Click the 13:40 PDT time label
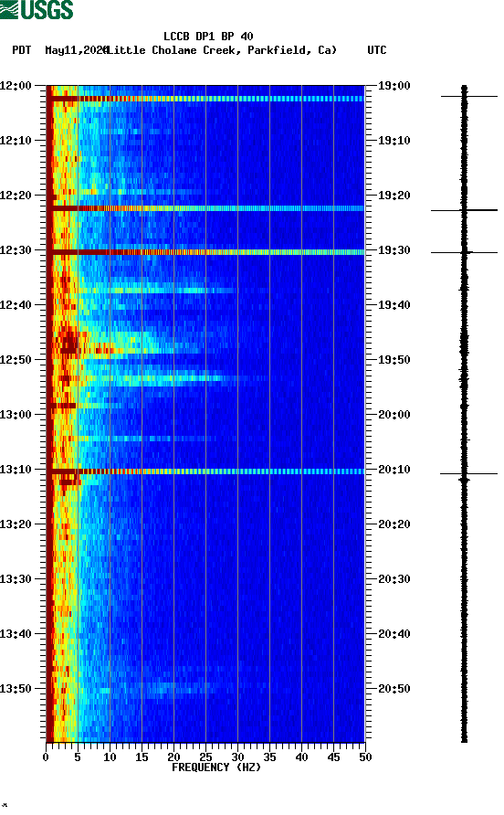 coord(16,634)
